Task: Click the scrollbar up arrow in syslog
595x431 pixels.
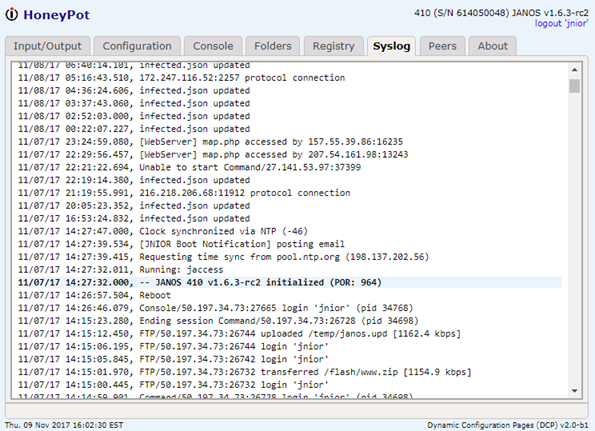Action: coord(575,70)
